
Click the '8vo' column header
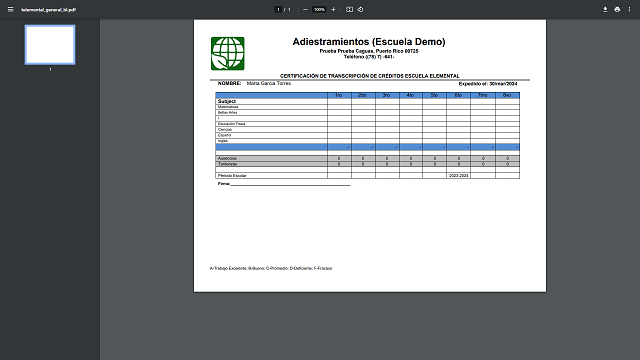(507, 95)
